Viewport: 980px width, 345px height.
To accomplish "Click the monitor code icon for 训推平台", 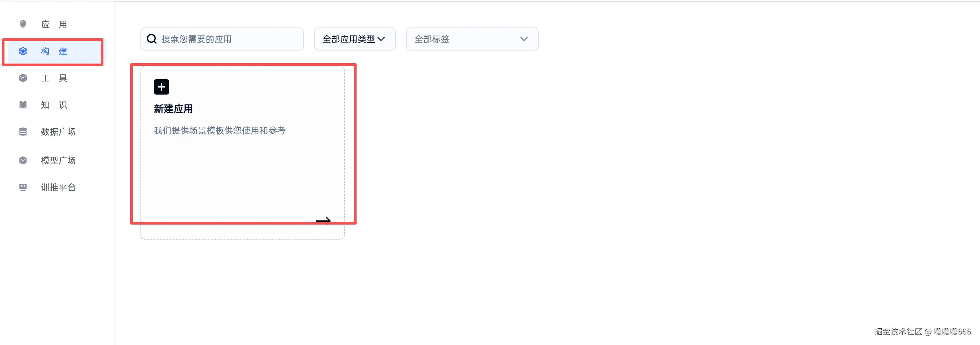I will 23,187.
